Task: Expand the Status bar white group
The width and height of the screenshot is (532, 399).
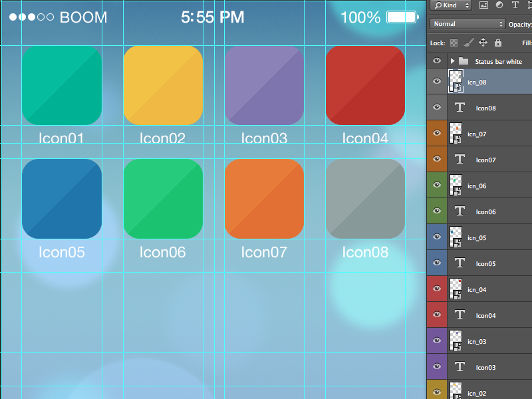Action: (x=452, y=61)
